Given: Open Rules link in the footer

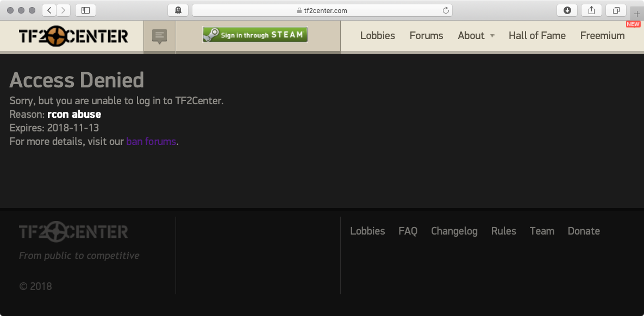Looking at the screenshot, I should [x=504, y=231].
